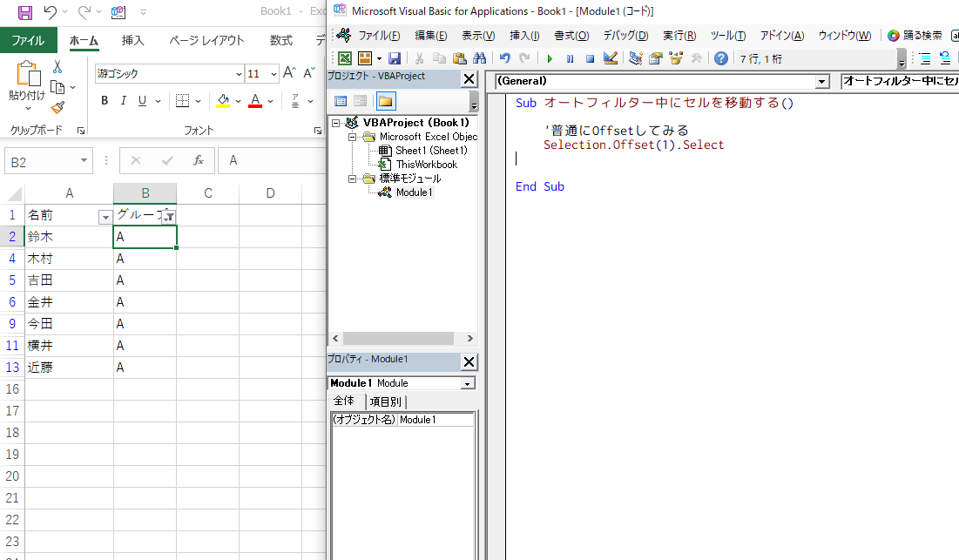Screen dimensions: 959x560
Task: Click the red font color button
Action: [x=255, y=101]
